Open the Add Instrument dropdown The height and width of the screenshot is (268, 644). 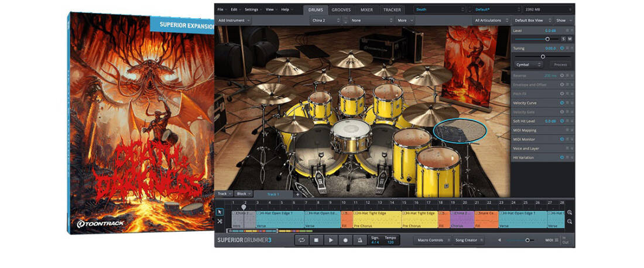(234, 20)
